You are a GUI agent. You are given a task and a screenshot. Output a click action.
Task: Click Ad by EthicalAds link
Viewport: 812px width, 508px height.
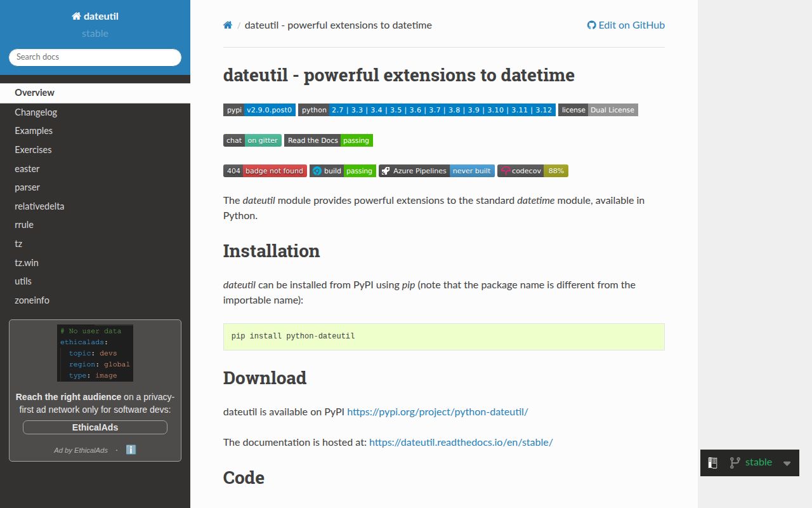click(81, 450)
